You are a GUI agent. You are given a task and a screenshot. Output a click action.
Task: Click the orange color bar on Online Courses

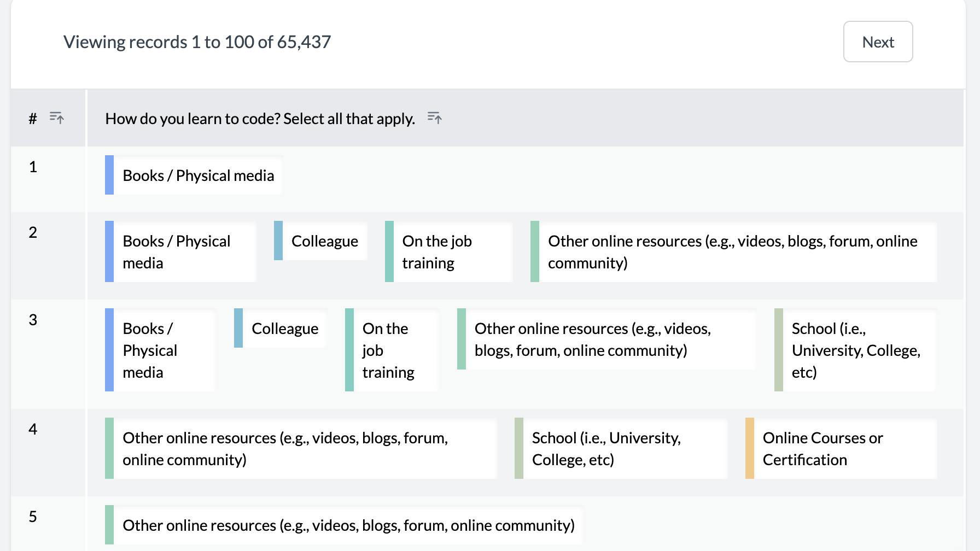[750, 449]
